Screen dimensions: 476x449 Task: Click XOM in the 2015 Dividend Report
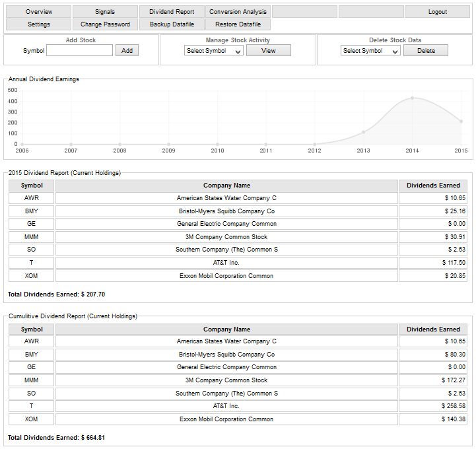(32, 275)
